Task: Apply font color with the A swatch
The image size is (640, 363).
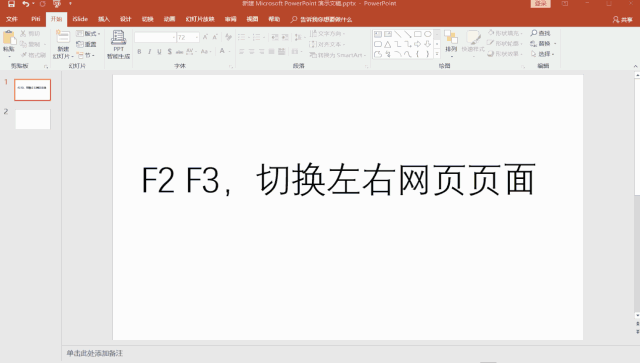Action: tap(222, 51)
